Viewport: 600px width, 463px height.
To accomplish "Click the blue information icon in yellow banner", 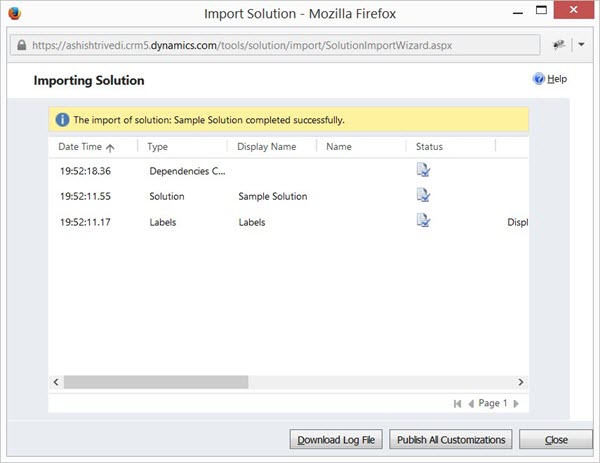I will click(x=62, y=120).
